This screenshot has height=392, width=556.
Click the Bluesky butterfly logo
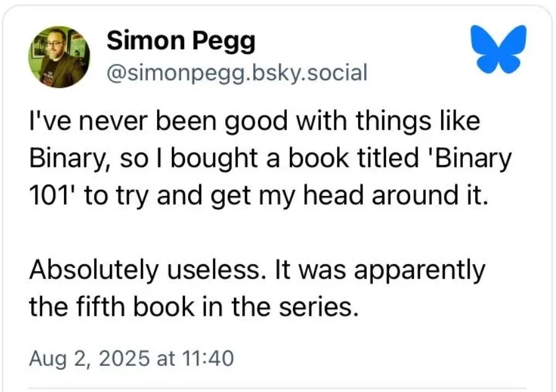tap(498, 48)
